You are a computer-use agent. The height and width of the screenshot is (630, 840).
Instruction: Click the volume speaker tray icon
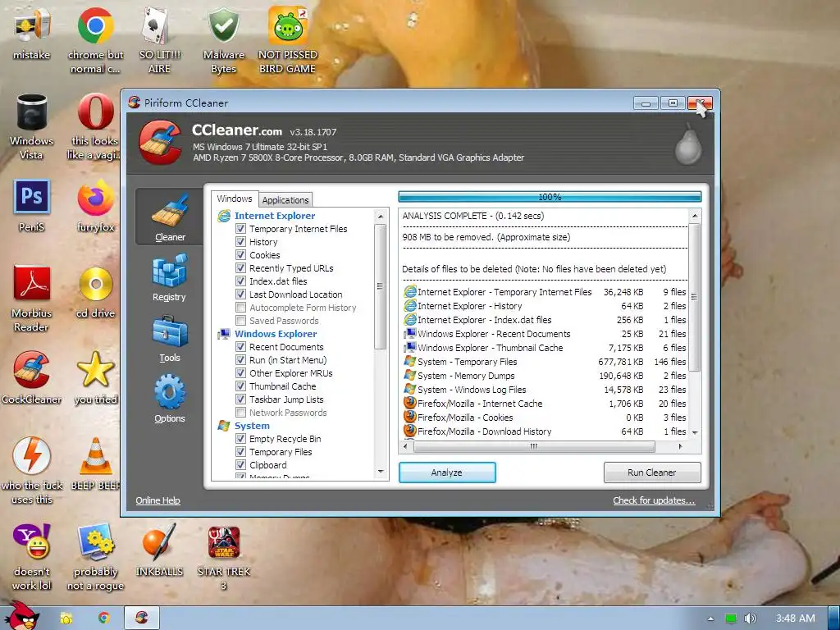coord(751,619)
